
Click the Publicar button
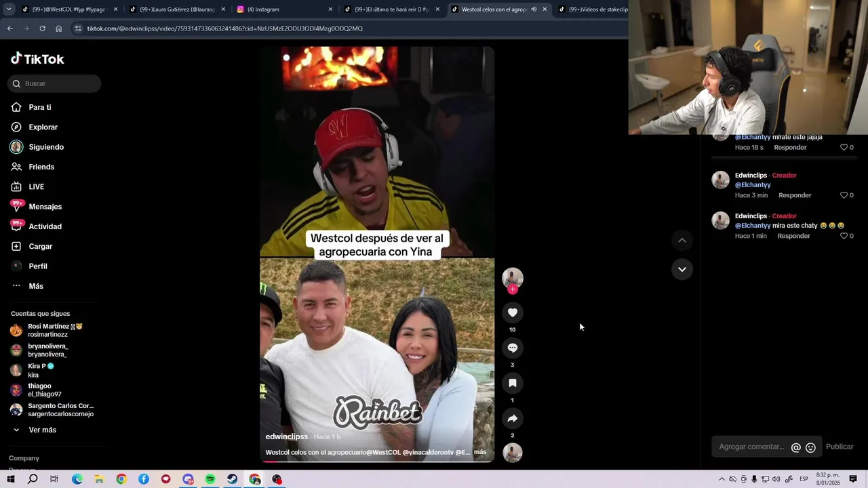point(840,447)
